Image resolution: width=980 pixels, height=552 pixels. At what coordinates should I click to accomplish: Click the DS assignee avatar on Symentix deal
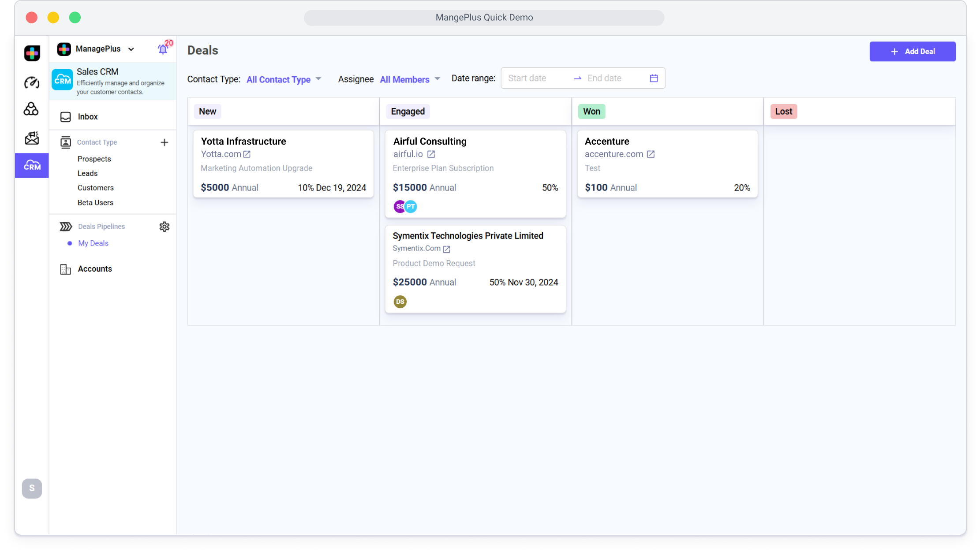tap(400, 302)
